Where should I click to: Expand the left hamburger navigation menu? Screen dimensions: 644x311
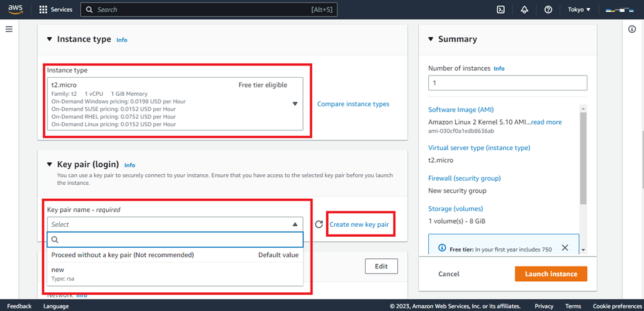pos(9,29)
